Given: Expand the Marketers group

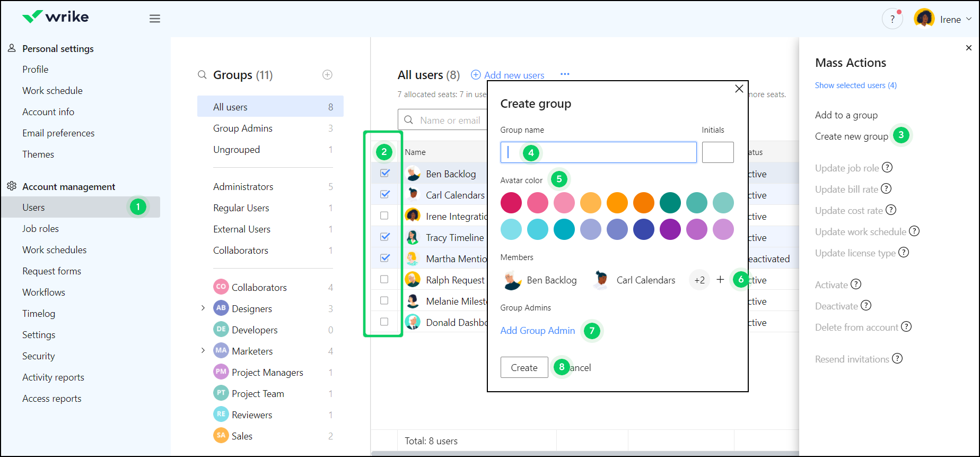Looking at the screenshot, I should (x=203, y=351).
